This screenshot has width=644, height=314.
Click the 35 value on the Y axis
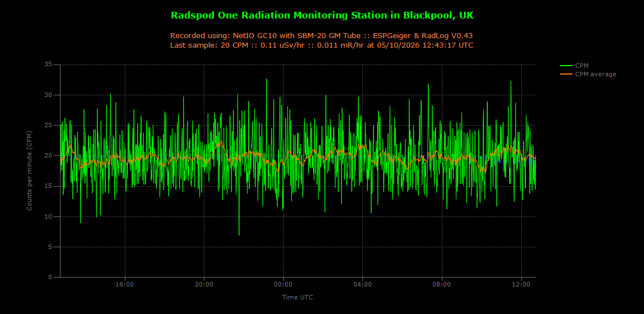[49, 64]
